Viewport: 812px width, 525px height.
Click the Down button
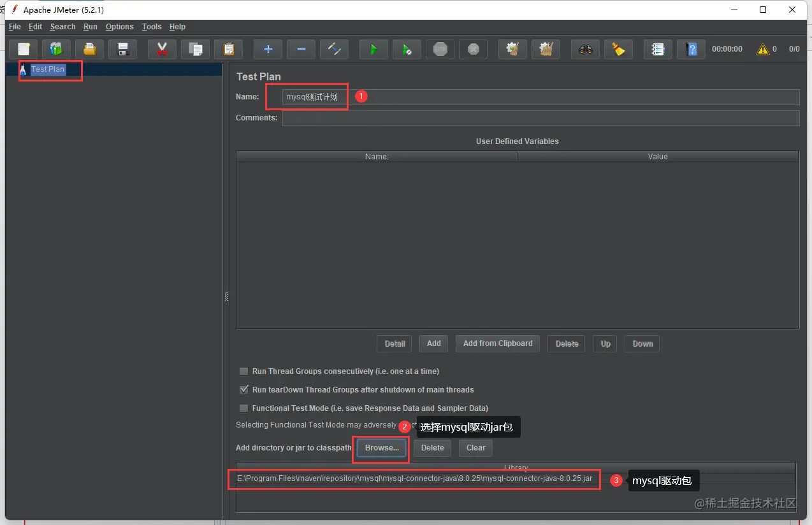(642, 343)
